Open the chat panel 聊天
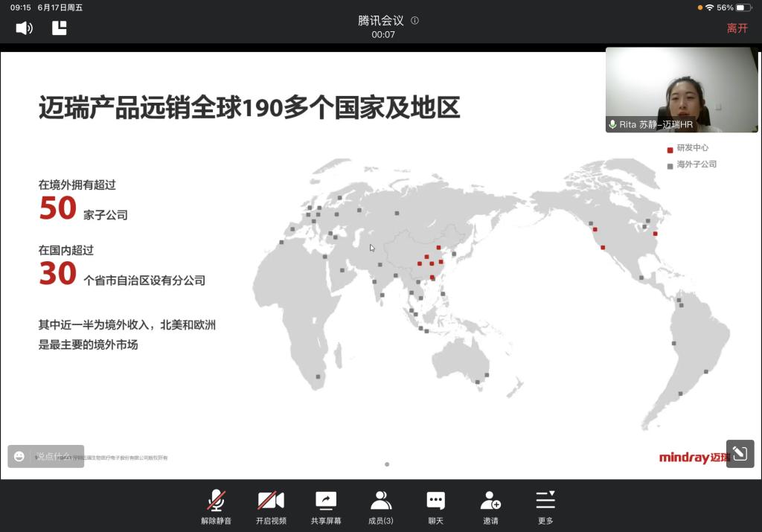This screenshot has height=532, width=762. [x=435, y=507]
